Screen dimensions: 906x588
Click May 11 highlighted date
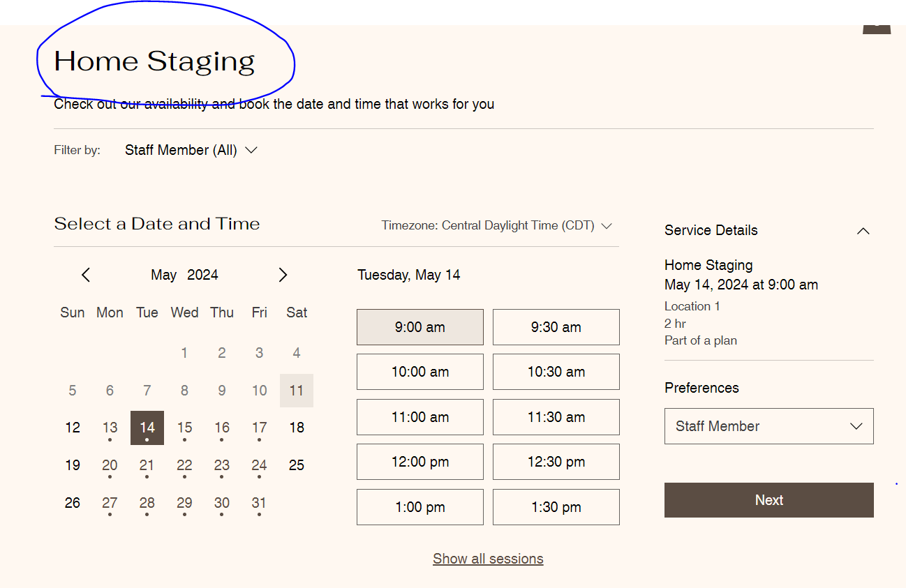297,391
